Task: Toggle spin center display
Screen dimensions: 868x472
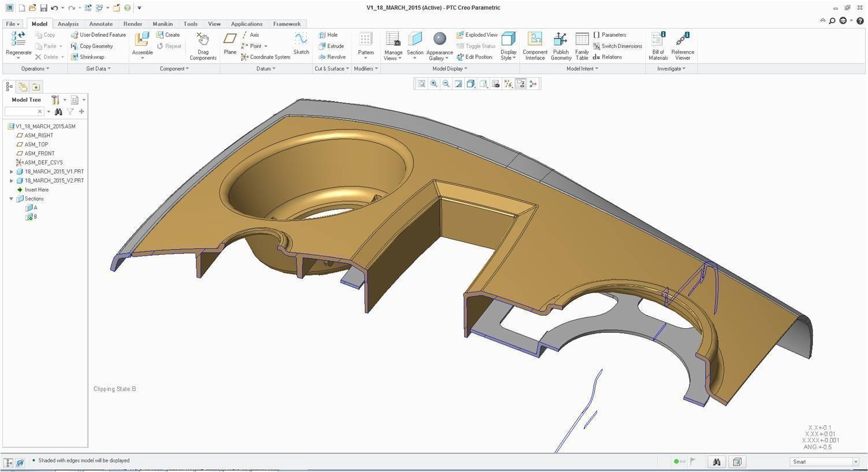Action: click(x=533, y=84)
